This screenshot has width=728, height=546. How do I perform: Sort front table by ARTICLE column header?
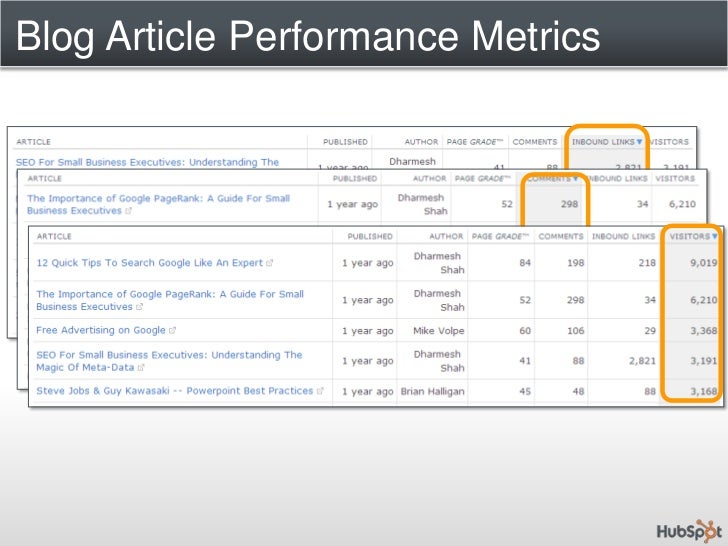click(54, 236)
